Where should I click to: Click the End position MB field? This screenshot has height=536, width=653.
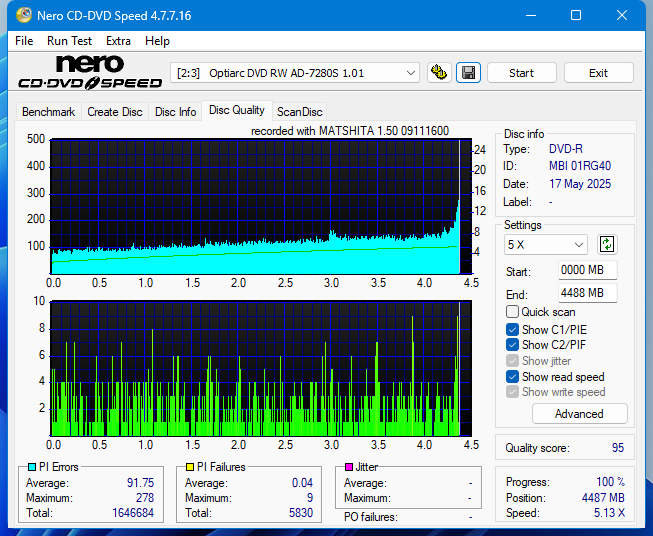pos(587,293)
